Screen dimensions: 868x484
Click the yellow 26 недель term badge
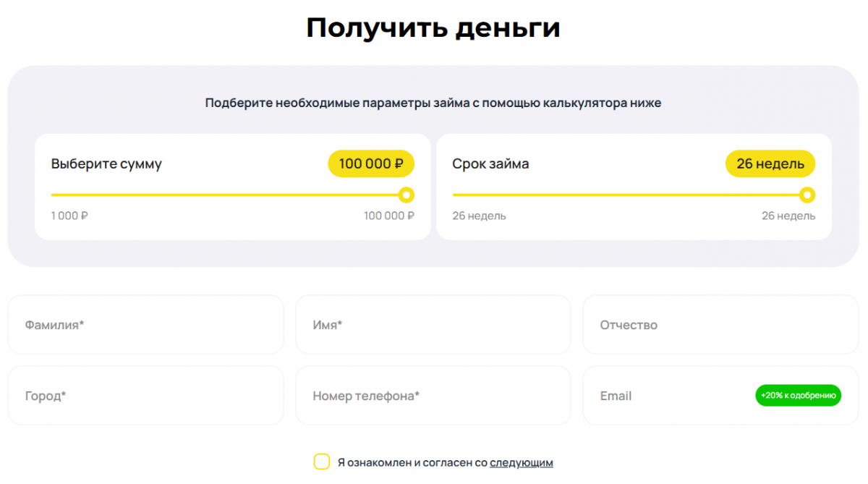(770, 164)
